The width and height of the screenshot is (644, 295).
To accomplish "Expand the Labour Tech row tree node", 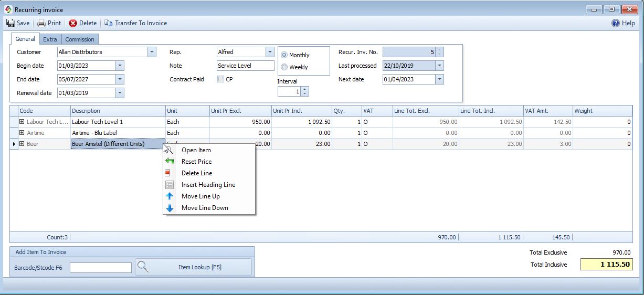I will [x=22, y=122].
